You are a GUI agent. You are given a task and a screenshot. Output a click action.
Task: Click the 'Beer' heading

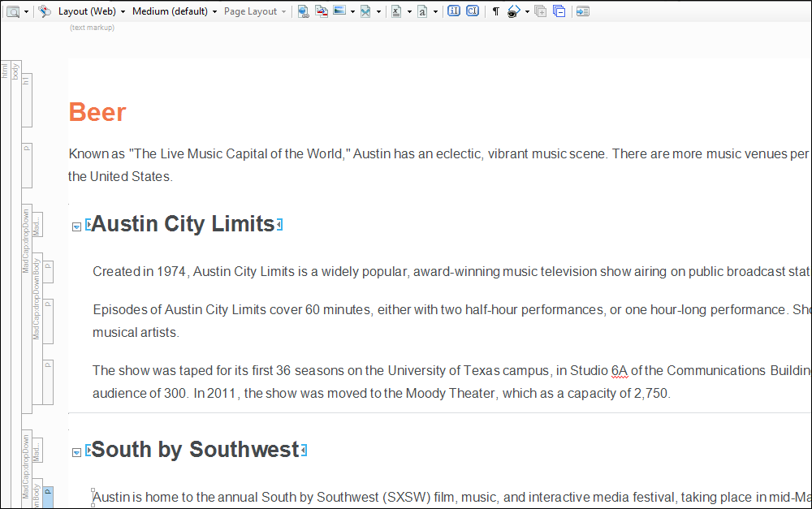click(x=97, y=112)
